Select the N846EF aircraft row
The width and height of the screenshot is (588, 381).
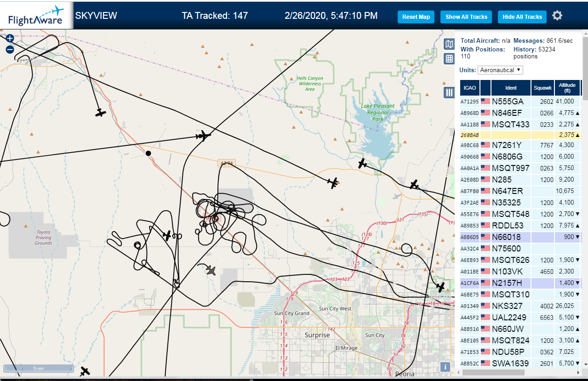[520, 113]
